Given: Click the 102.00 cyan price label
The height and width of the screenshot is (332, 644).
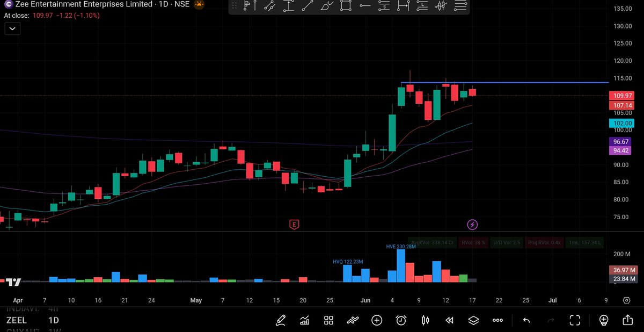Looking at the screenshot, I should click(622, 123).
